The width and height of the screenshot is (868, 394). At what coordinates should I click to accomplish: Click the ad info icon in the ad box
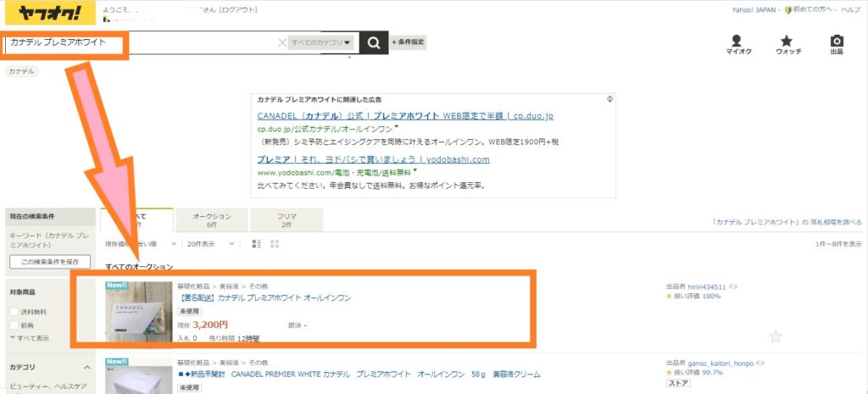pyautogui.click(x=609, y=100)
